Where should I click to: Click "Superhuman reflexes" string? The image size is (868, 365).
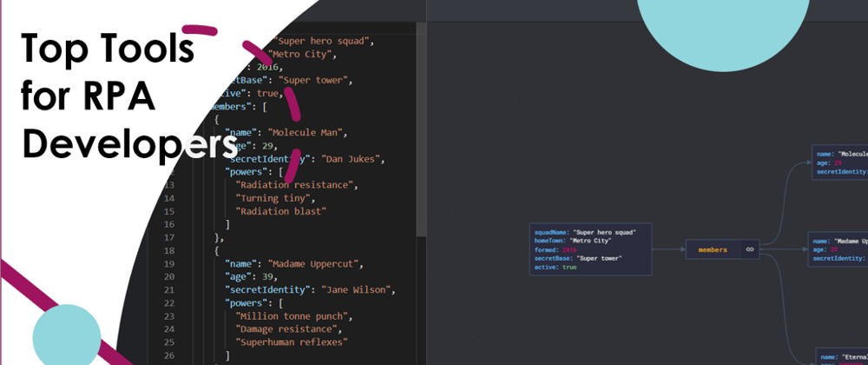pos(291,342)
